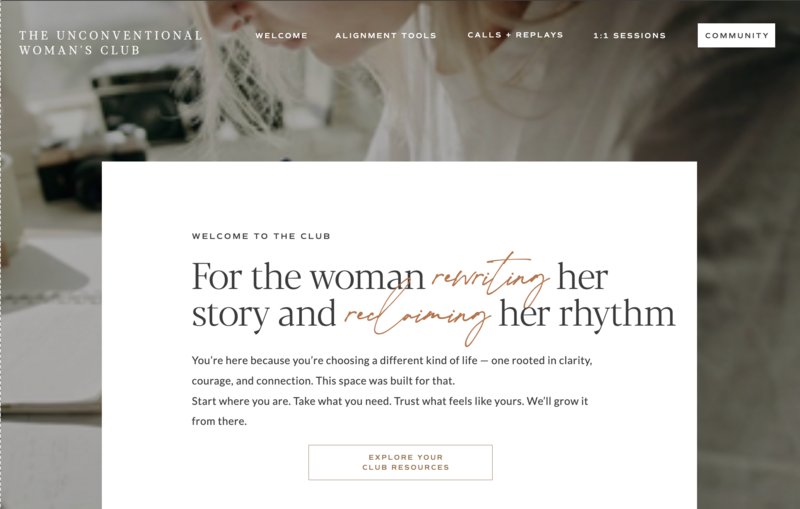This screenshot has width=800, height=509.
Task: Click the 'You're here because' paragraph line
Action: (x=392, y=360)
